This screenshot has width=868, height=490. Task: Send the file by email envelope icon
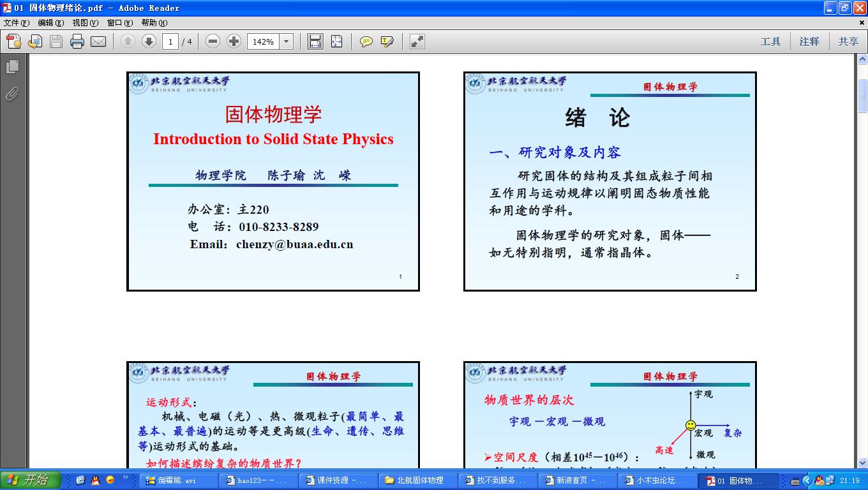(98, 41)
